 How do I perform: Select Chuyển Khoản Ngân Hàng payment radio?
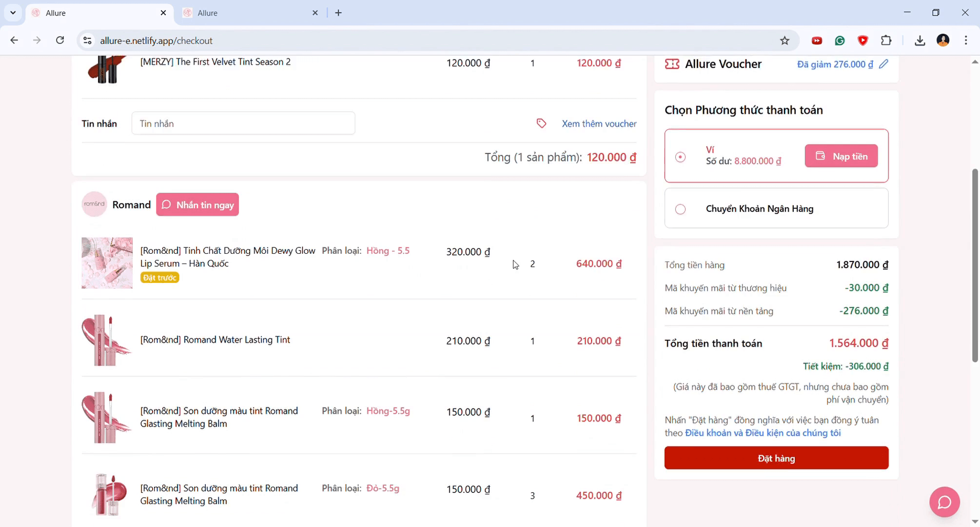pyautogui.click(x=680, y=209)
